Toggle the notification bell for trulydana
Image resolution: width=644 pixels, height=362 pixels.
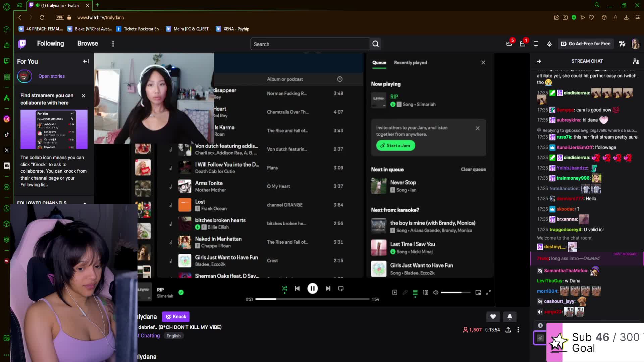(509, 317)
